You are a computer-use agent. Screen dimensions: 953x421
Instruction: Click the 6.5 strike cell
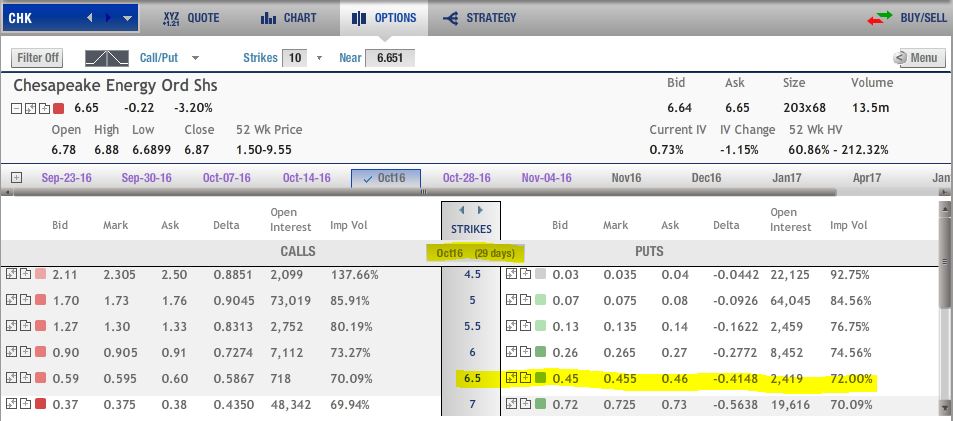pyautogui.click(x=472, y=378)
